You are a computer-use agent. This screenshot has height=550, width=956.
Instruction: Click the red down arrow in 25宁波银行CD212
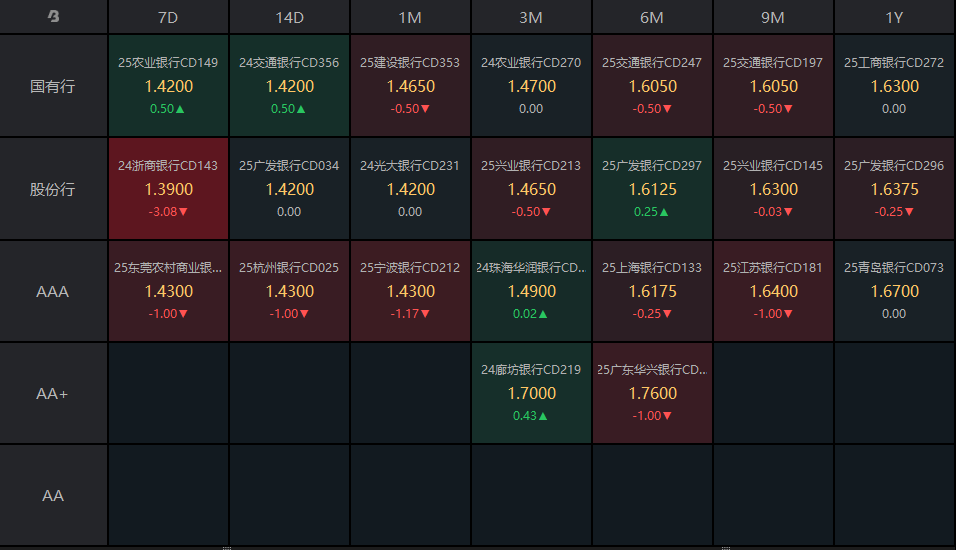click(x=425, y=314)
